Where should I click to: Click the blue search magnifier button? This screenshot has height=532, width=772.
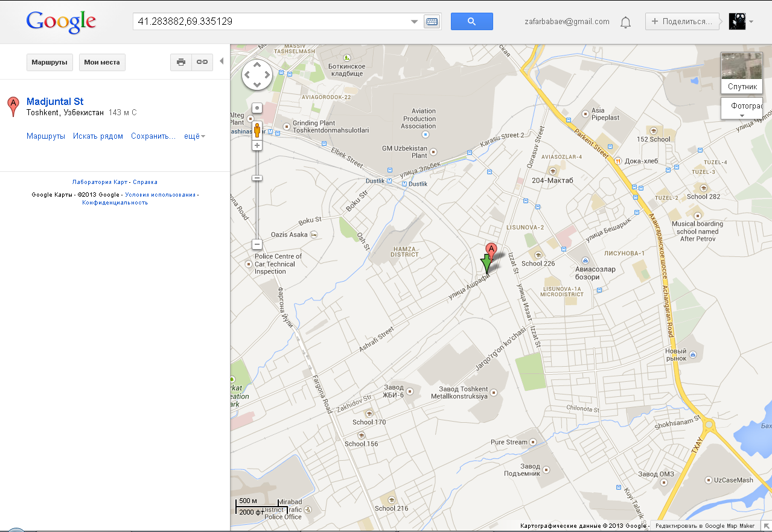point(471,22)
